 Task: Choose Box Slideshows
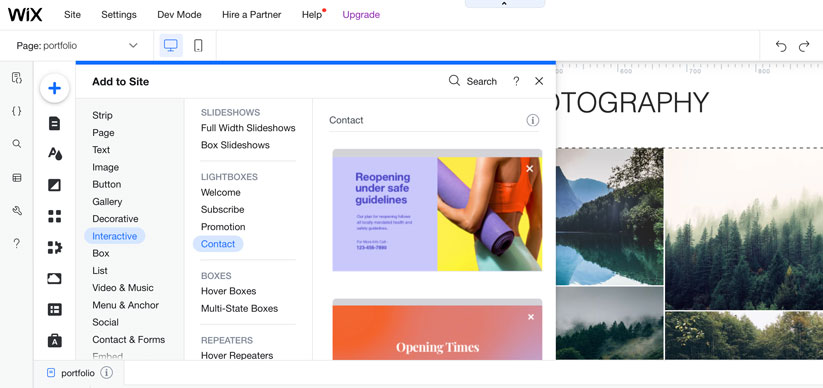[x=235, y=145]
